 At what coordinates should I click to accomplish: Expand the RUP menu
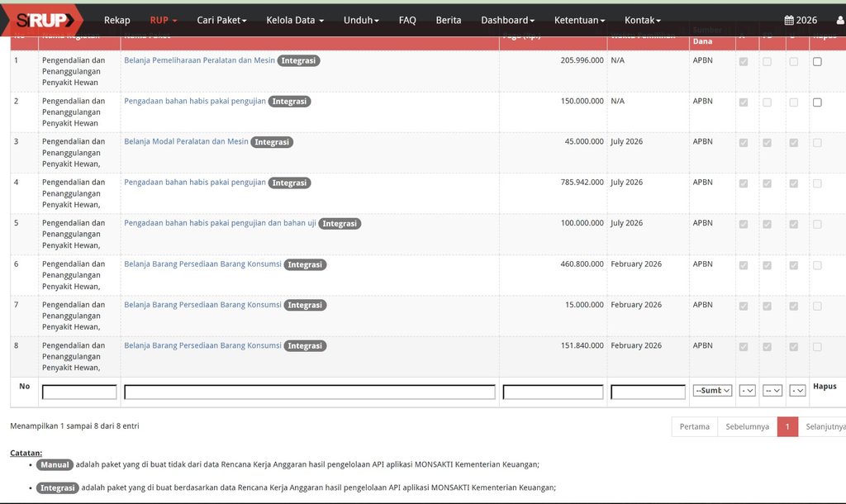pos(163,20)
